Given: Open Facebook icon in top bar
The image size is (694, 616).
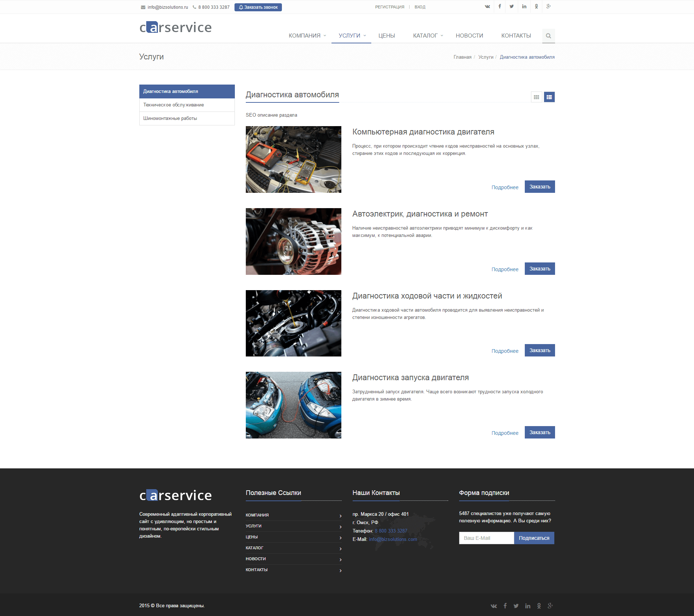Looking at the screenshot, I should [x=500, y=7].
